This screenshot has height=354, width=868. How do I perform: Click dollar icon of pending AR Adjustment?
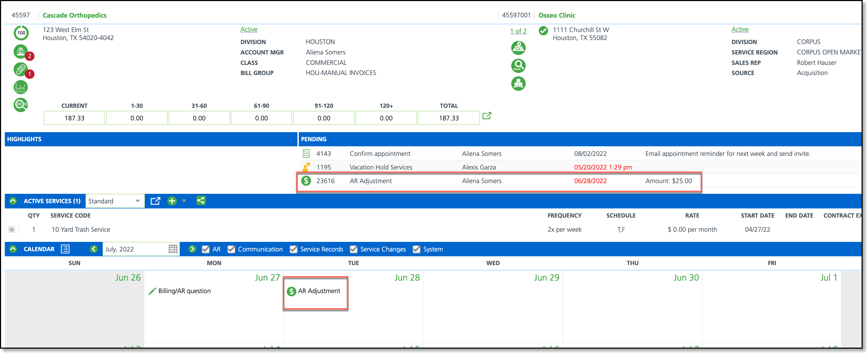click(306, 181)
